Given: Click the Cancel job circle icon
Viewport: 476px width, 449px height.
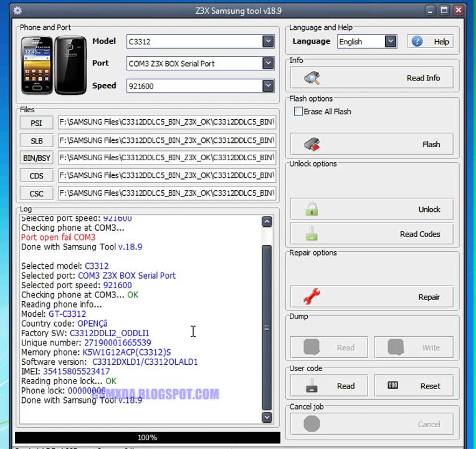Looking at the screenshot, I should tap(312, 424).
